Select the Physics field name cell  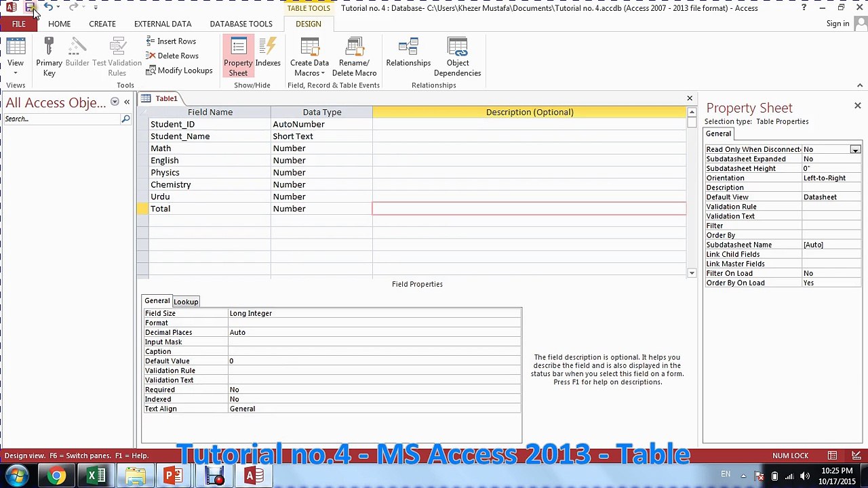pyautogui.click(x=210, y=172)
